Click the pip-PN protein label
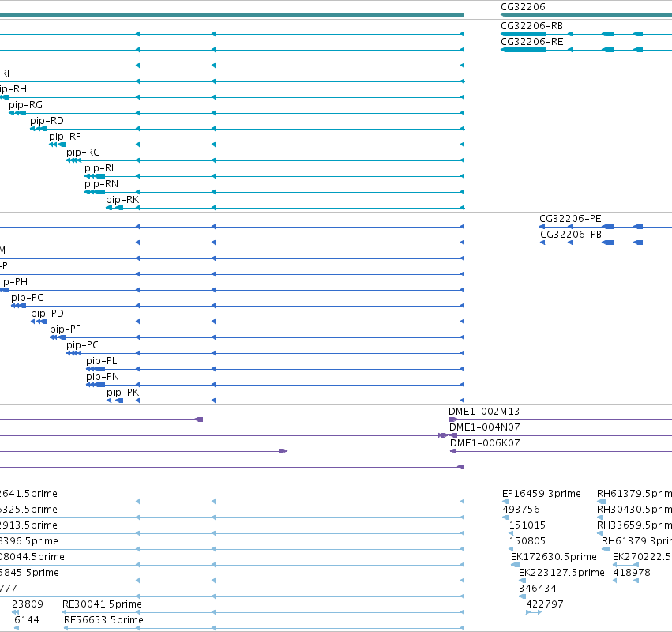The height and width of the screenshot is (632, 672). coord(103,378)
